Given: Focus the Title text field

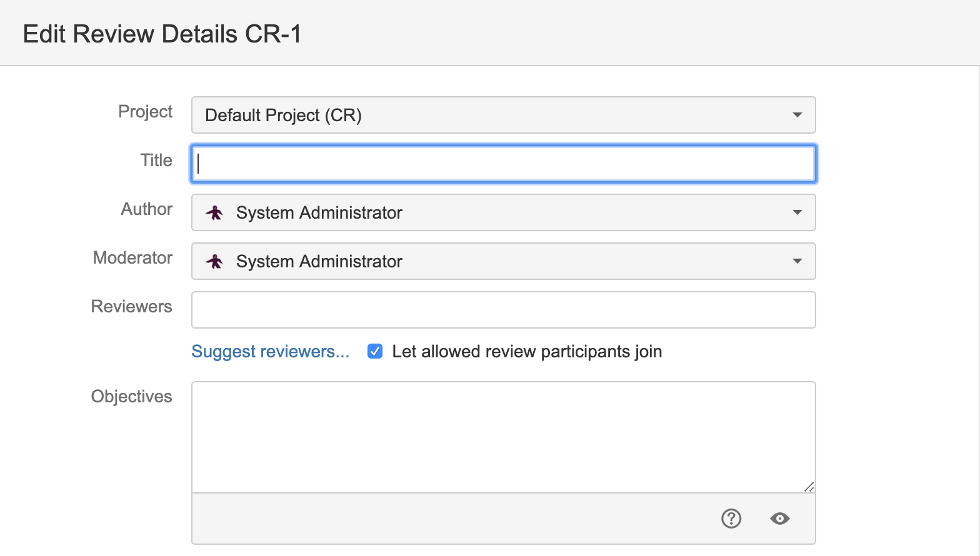Looking at the screenshot, I should pyautogui.click(x=503, y=164).
